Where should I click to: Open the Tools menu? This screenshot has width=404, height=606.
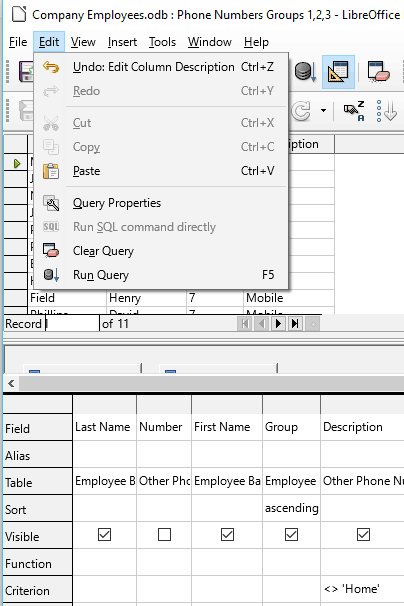point(162,42)
